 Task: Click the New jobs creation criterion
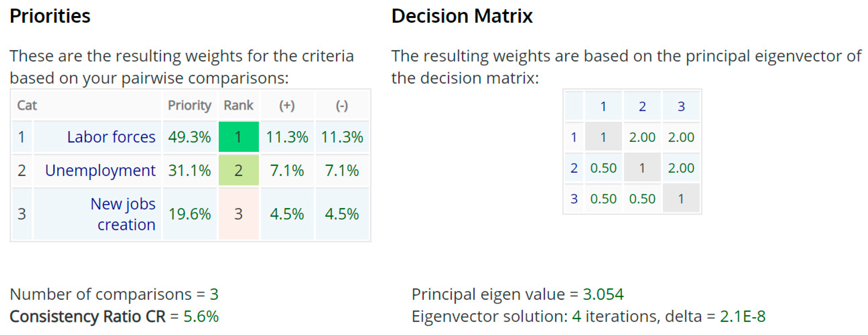pos(123,214)
